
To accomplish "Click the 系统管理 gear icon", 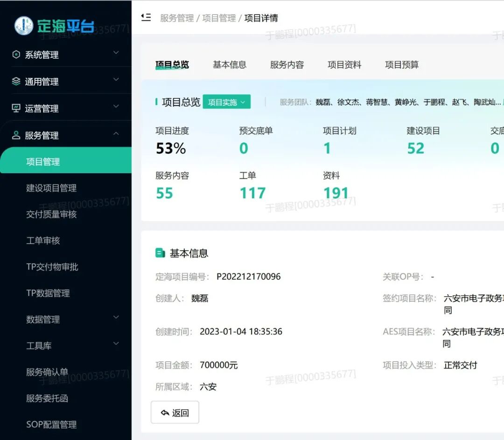I will point(16,55).
